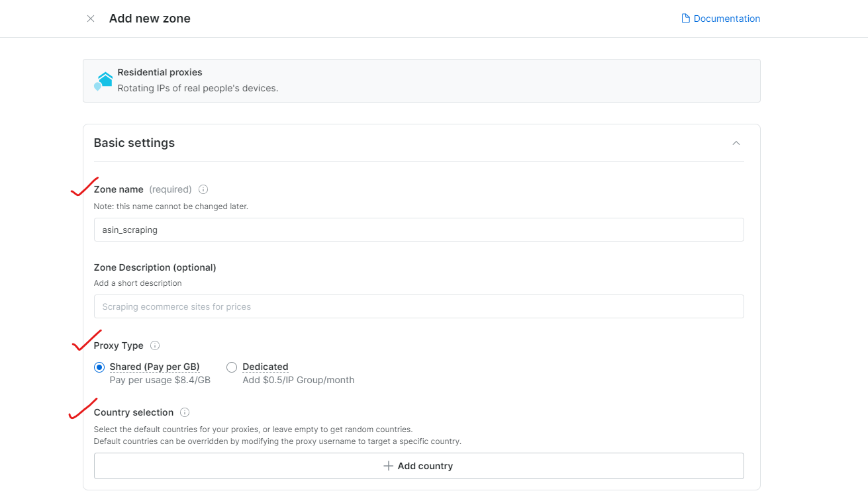
Task: Click the Shared (Pay per GB) label text
Action: (154, 367)
